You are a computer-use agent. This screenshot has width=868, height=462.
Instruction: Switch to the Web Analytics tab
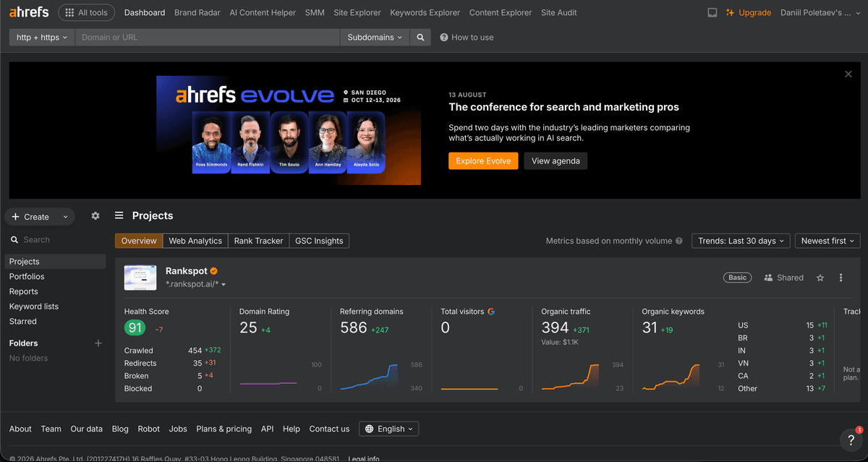coord(195,241)
